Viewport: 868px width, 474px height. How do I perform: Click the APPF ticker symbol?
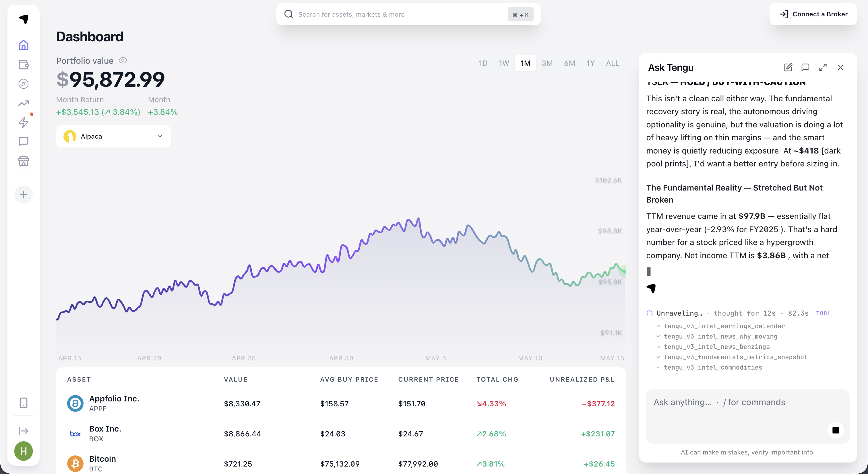point(98,409)
